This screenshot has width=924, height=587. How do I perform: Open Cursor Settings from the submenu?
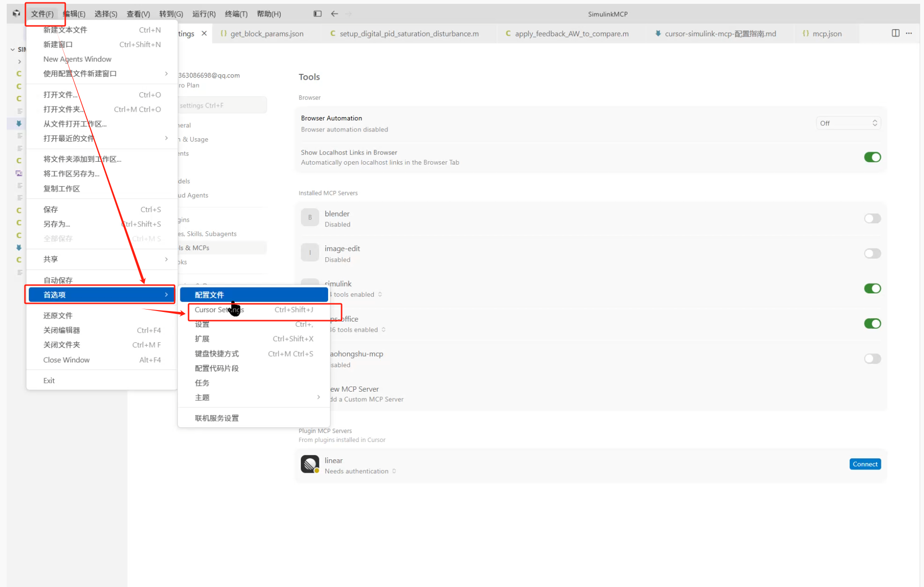(x=254, y=310)
